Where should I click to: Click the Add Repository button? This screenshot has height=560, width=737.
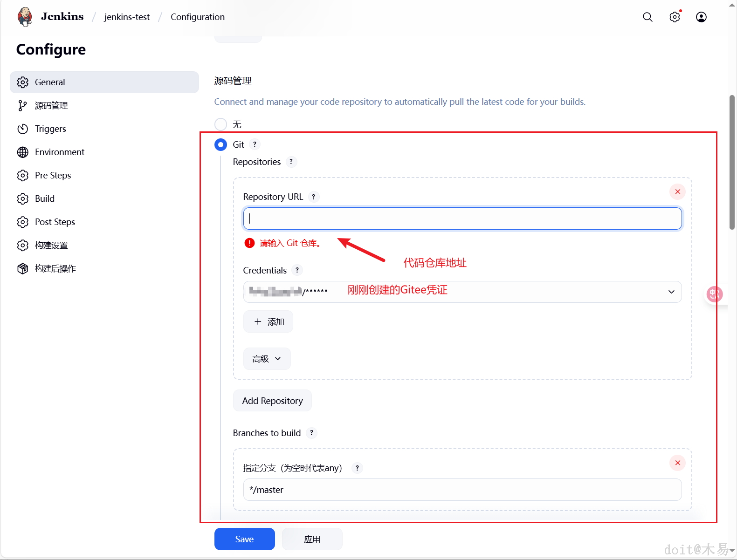click(272, 401)
